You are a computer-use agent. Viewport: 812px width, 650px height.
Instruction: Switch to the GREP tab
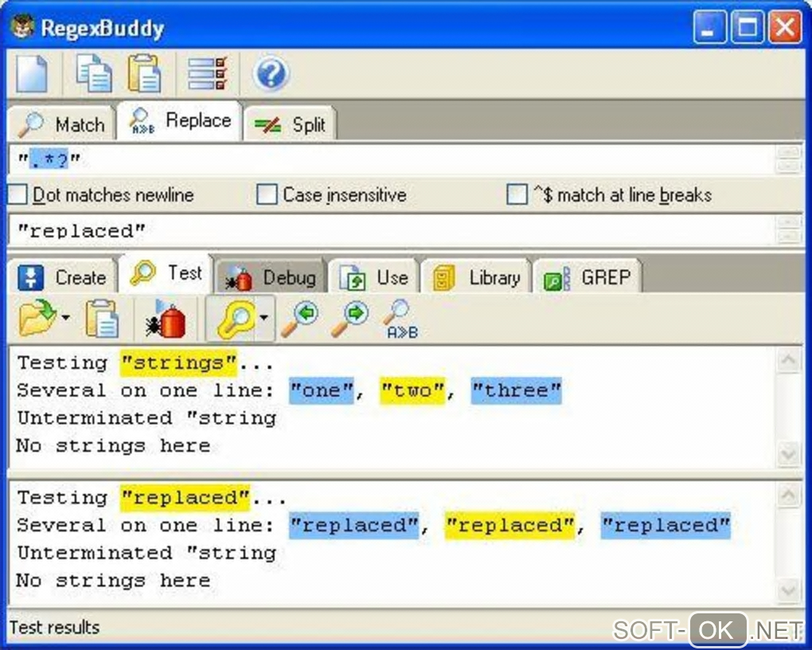click(588, 277)
